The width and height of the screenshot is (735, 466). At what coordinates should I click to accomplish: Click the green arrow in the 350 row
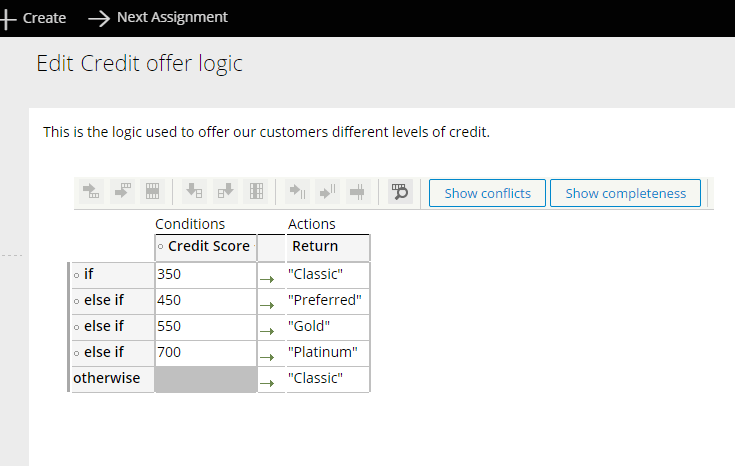(267, 279)
